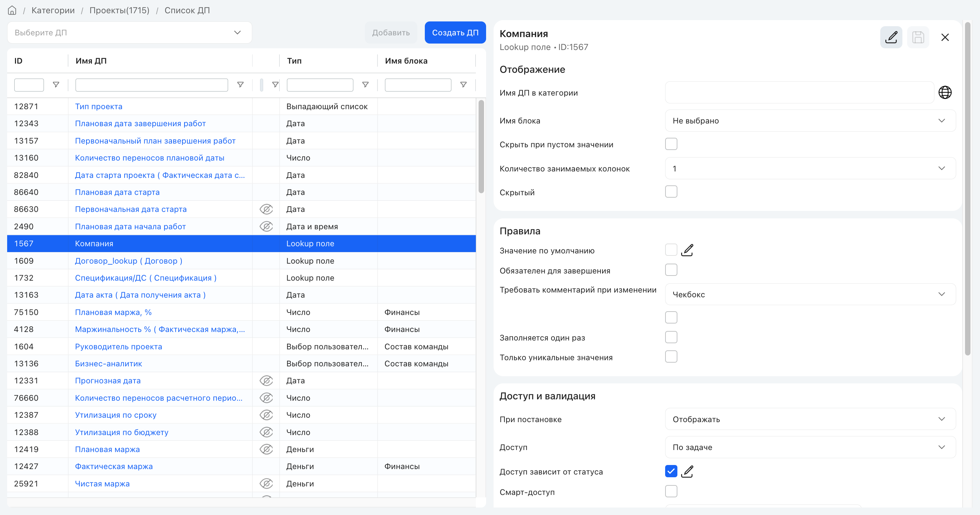Toggle hidden eye icon for Первоначальная дата старта
Image resolution: width=980 pixels, height=515 pixels.
point(266,209)
